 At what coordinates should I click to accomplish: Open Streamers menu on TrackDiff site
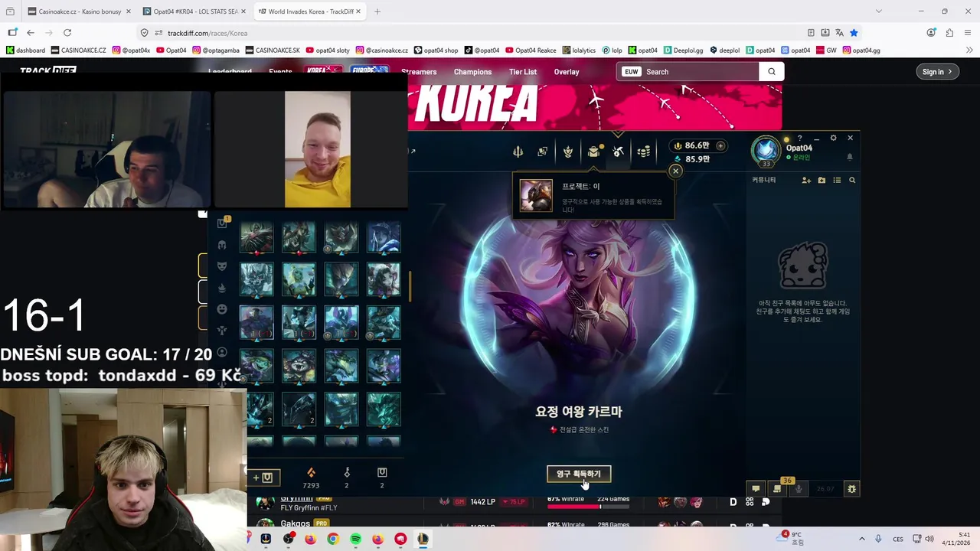pyautogui.click(x=419, y=72)
